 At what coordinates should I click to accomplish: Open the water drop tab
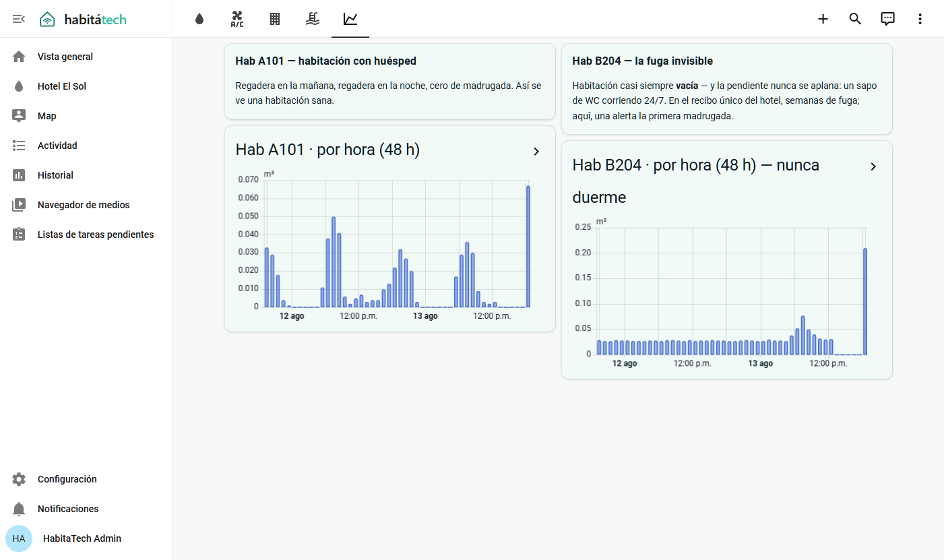(x=199, y=19)
